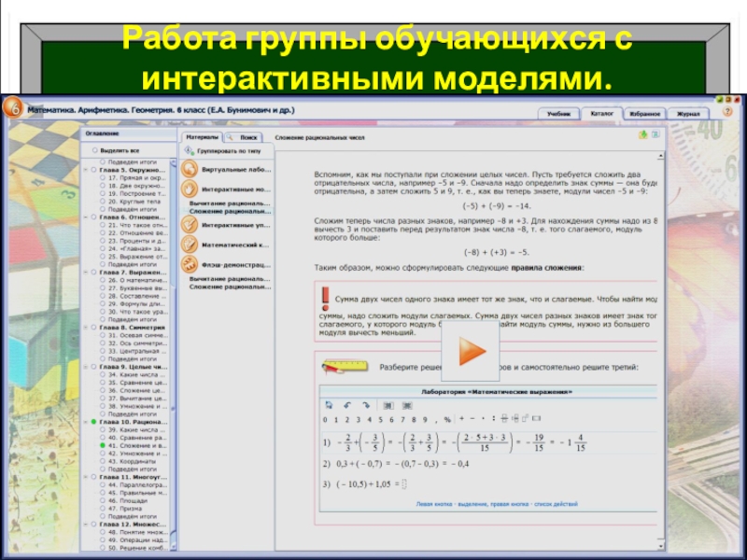Insert the power template in the laboratory
Viewport: 747px width, 560px height.
[525, 418]
